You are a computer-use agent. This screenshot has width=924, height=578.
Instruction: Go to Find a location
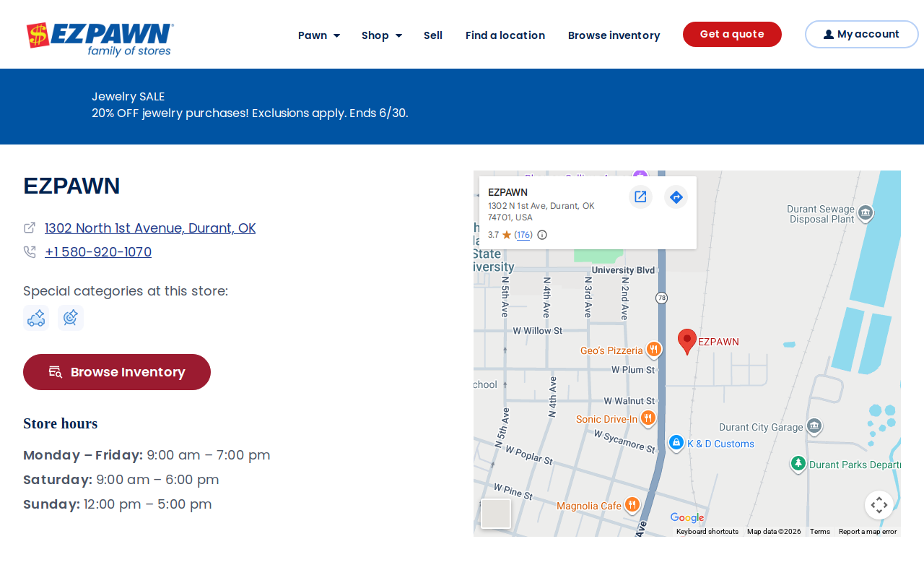tap(505, 35)
